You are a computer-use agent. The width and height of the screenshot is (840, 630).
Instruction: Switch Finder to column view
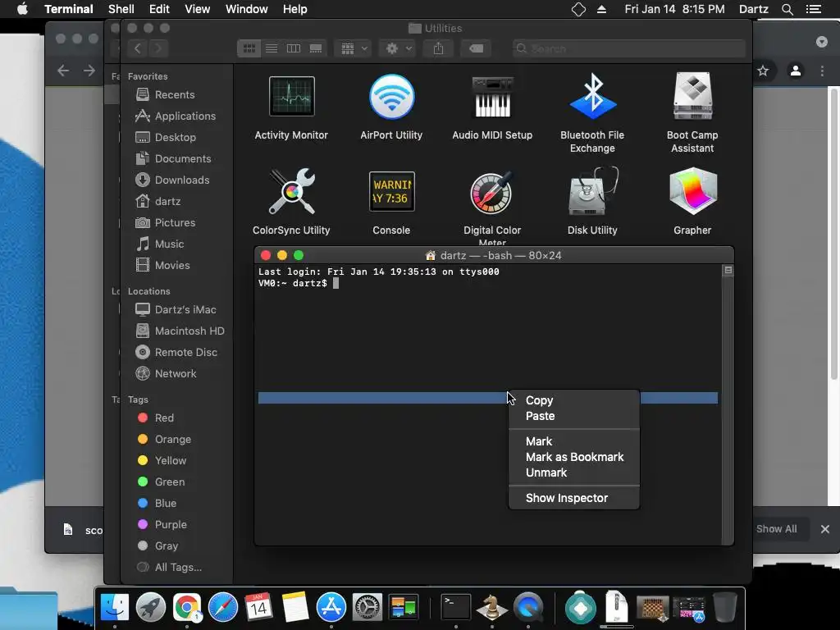pyautogui.click(x=294, y=48)
